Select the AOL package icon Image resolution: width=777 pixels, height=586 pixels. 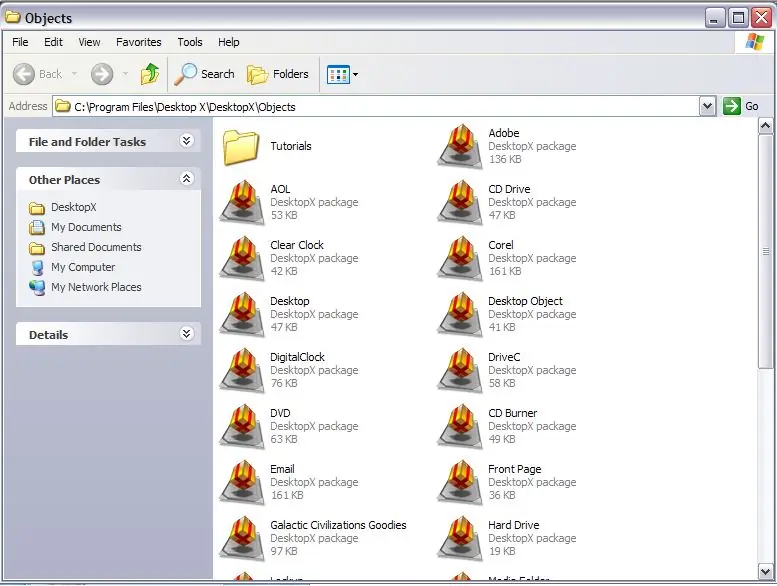pos(242,203)
